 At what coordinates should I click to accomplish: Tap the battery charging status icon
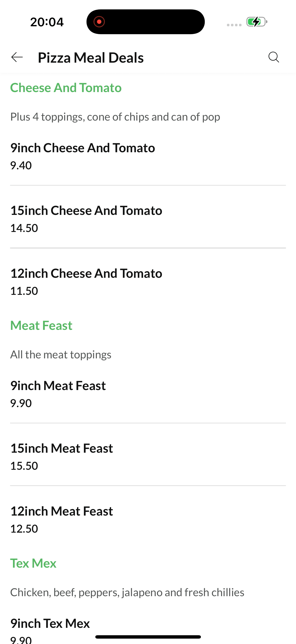pos(257,22)
